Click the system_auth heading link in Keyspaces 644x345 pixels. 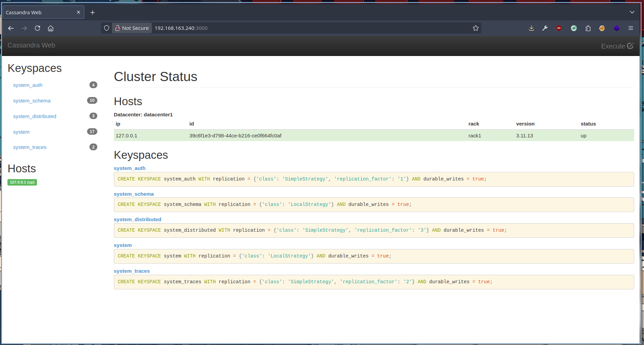pyautogui.click(x=129, y=168)
